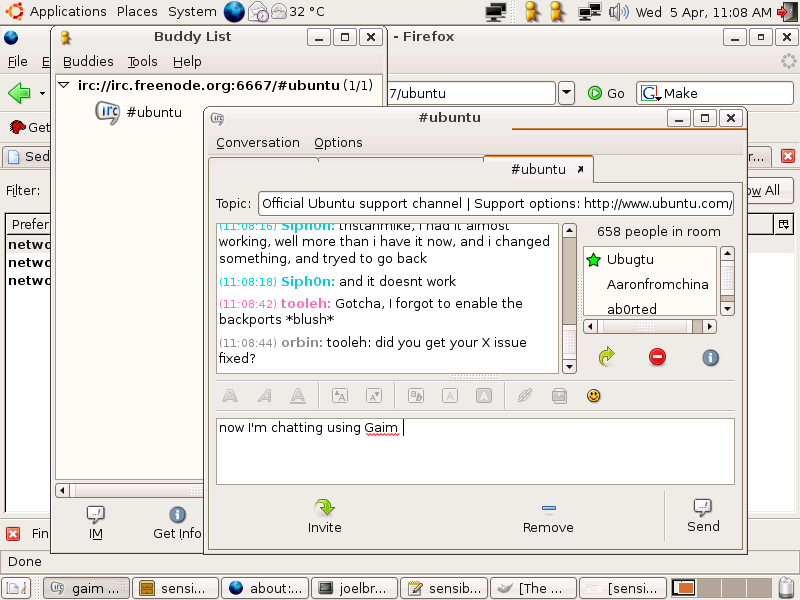Viewport: 800px width, 600px height.
Task: Toggle underline text formatting
Action: pos(297,396)
